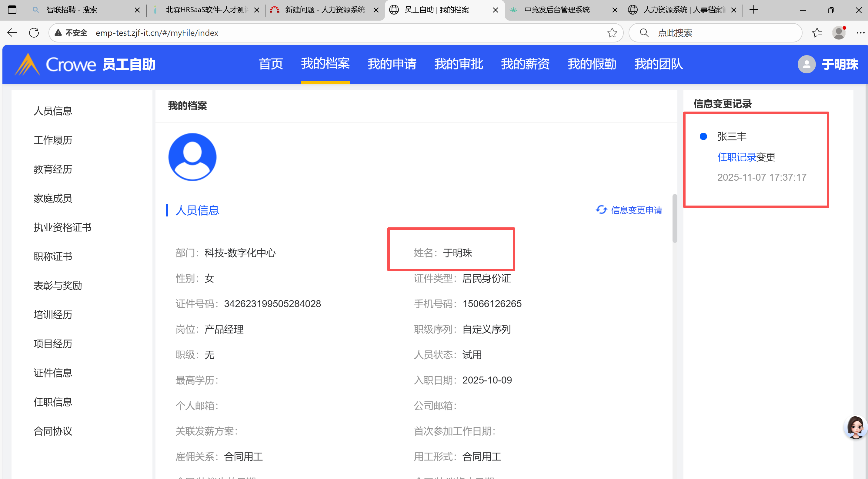
Task: Select 教育经历 in the left sidebar
Action: coord(53,169)
